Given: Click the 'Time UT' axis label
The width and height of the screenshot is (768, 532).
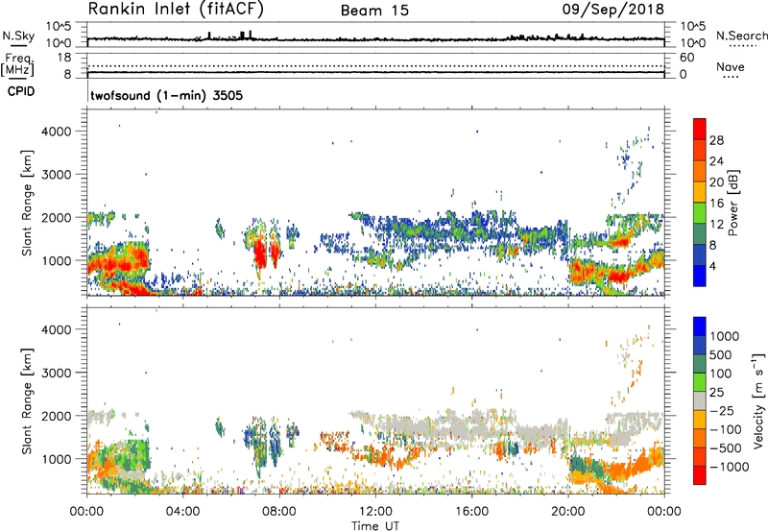Looking at the screenshot, I should [375, 526].
